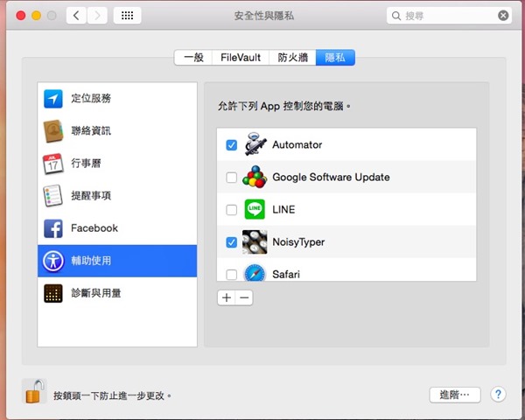The image size is (525, 420).
Task: Click the Contacts address book icon
Action: (x=52, y=131)
